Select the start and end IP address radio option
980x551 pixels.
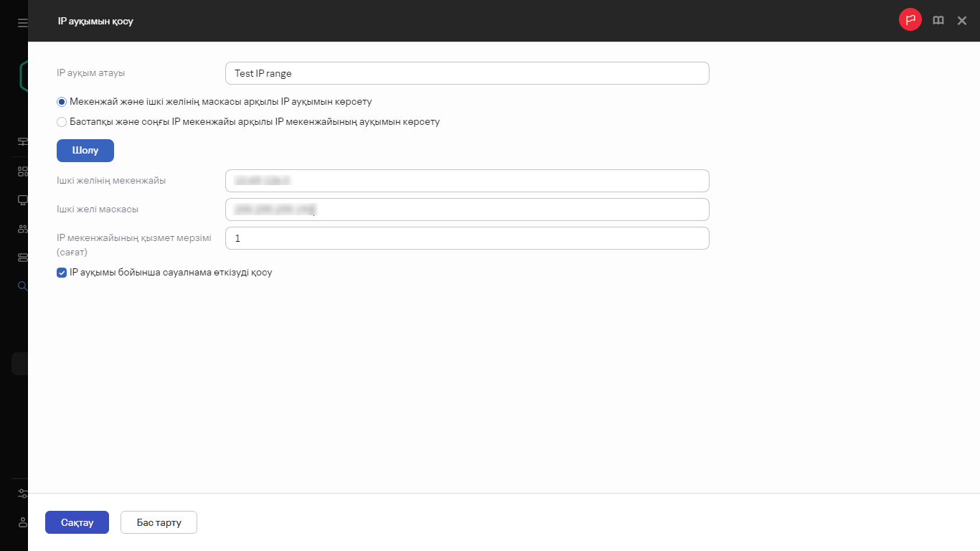pos(62,122)
